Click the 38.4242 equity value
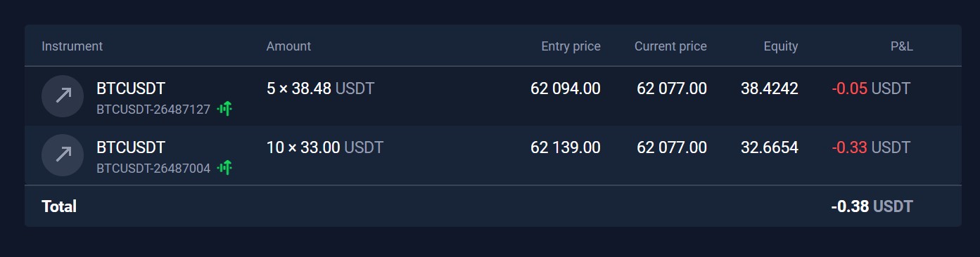The height and width of the screenshot is (257, 980). [x=770, y=88]
